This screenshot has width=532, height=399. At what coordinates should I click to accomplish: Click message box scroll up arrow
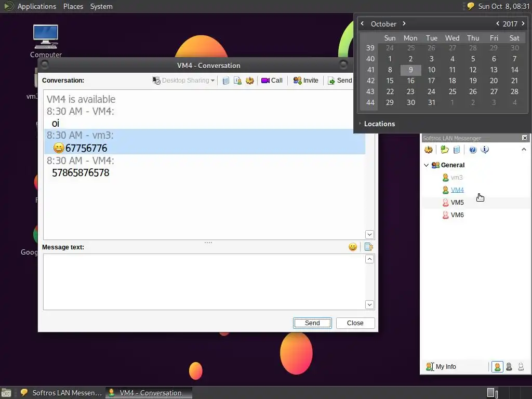369,259
